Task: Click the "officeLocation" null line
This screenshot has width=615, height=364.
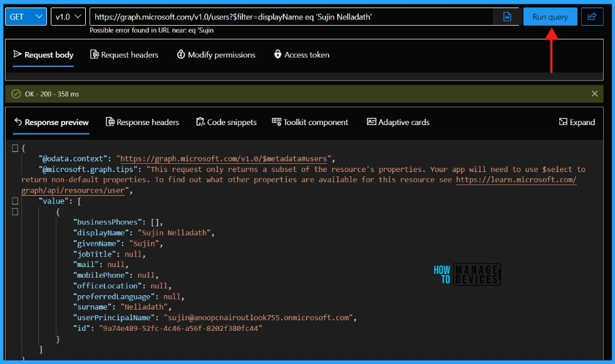Action: tap(122, 286)
